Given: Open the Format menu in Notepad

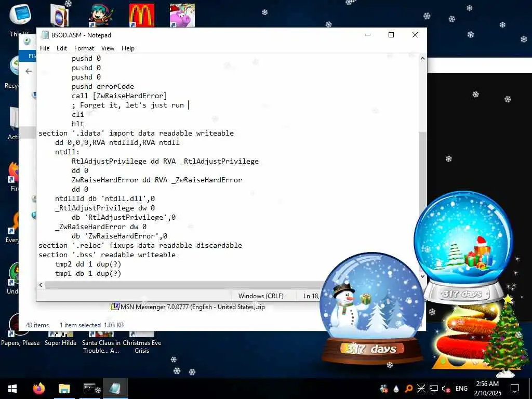Looking at the screenshot, I should [84, 48].
